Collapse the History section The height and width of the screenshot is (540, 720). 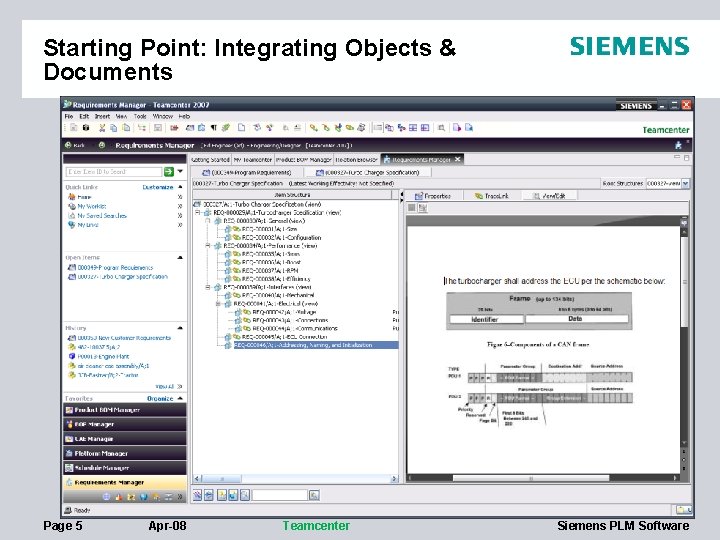180,328
